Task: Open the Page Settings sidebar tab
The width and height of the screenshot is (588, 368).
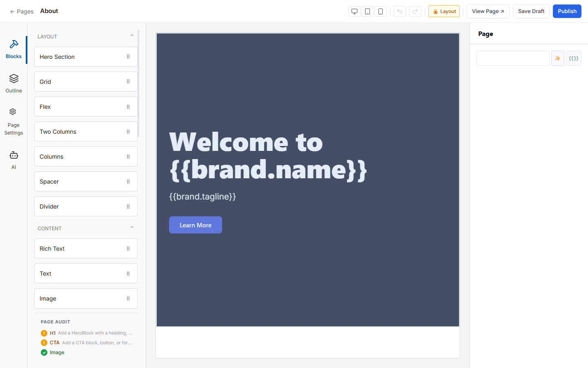Action: pyautogui.click(x=13, y=122)
